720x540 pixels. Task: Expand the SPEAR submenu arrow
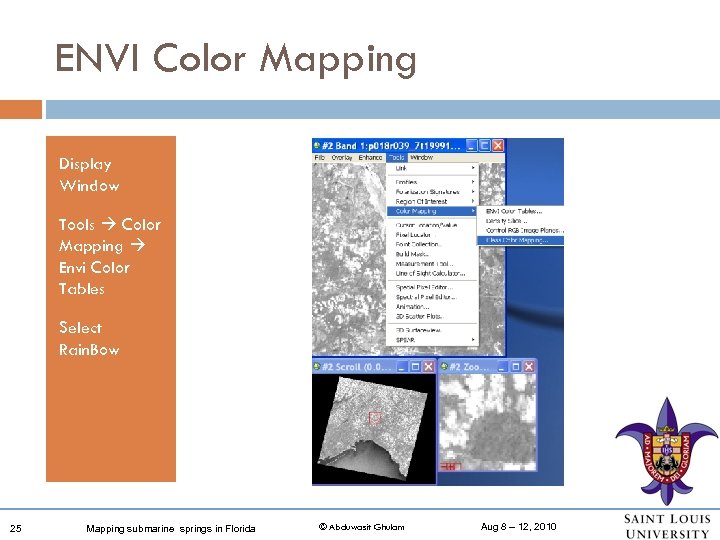coord(473,340)
